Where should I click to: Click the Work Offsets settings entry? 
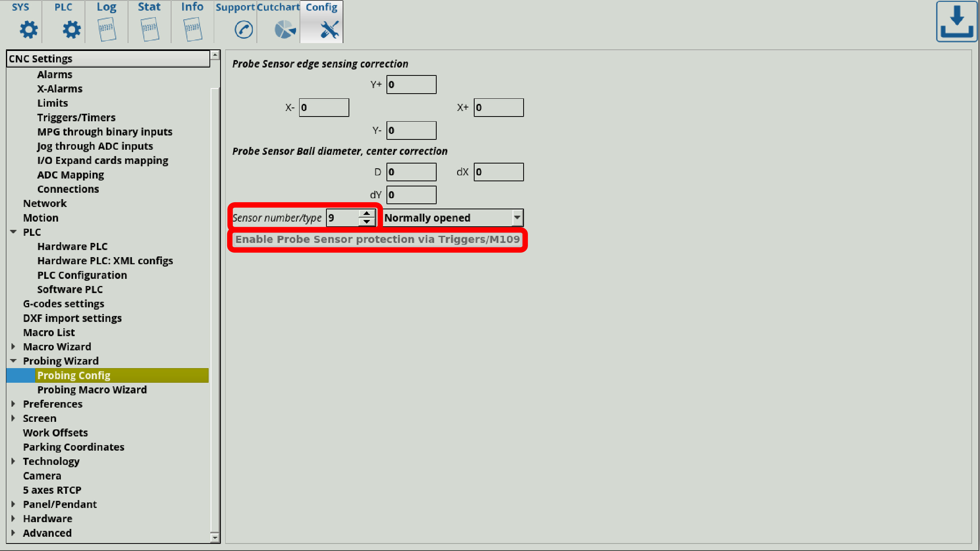[x=55, y=433]
